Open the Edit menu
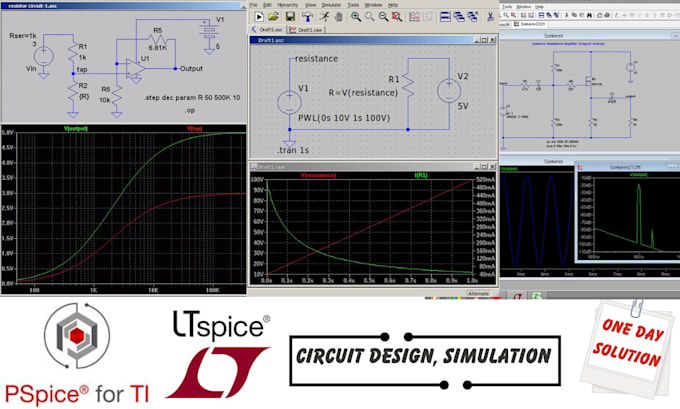680x409 pixels. click(267, 5)
